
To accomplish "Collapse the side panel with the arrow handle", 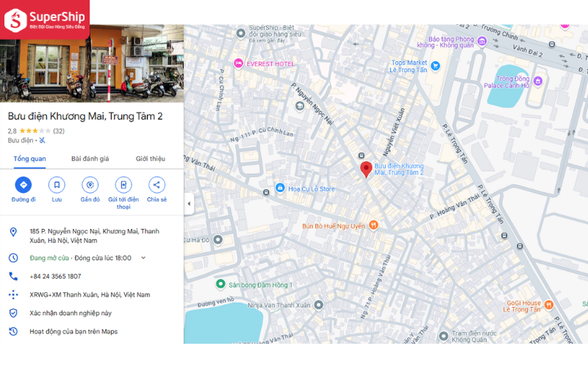I will 189,204.
